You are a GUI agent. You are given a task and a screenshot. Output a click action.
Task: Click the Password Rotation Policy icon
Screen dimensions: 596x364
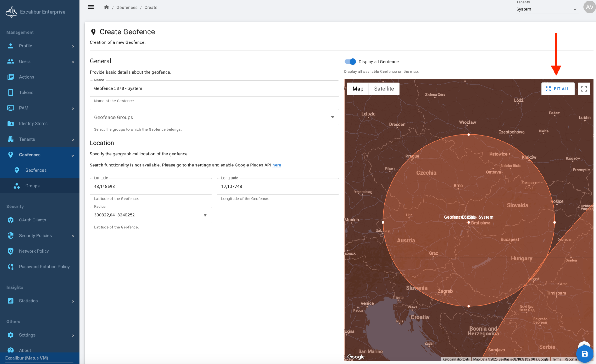tap(10, 267)
